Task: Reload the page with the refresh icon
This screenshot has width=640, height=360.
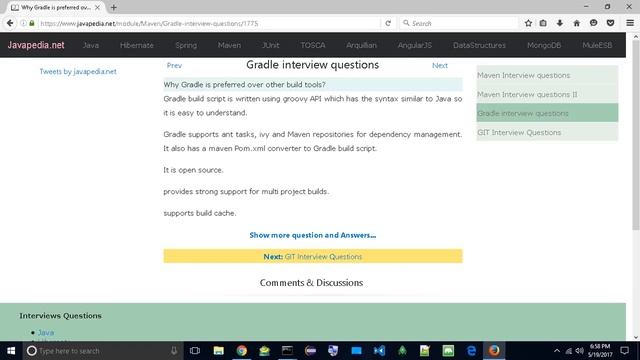Action: pyautogui.click(x=388, y=23)
